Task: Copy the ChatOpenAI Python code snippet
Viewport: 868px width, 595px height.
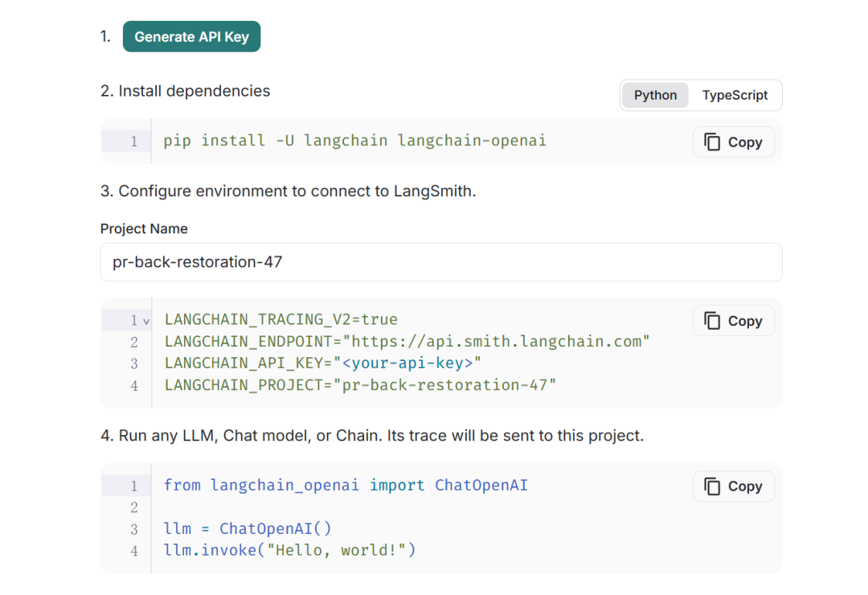Action: coord(734,486)
